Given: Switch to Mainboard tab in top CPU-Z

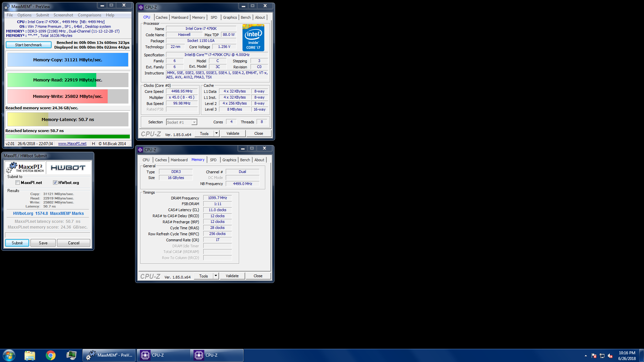Looking at the screenshot, I should (x=180, y=17).
